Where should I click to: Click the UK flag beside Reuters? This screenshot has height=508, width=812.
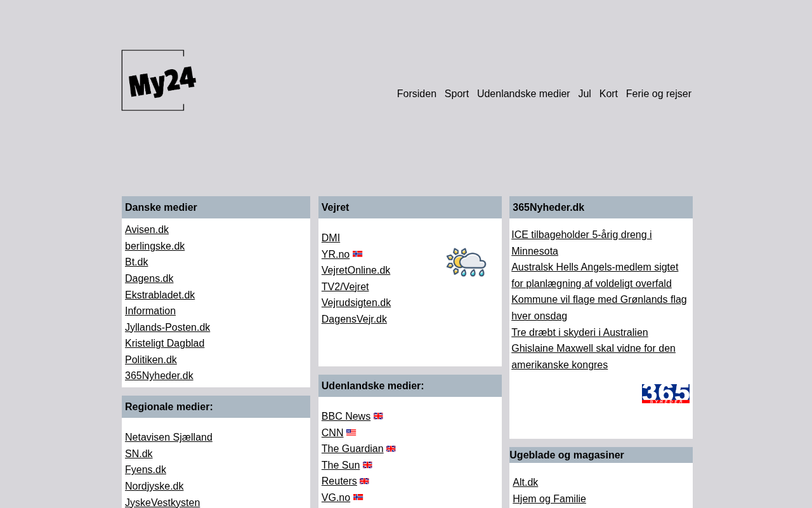click(x=364, y=481)
